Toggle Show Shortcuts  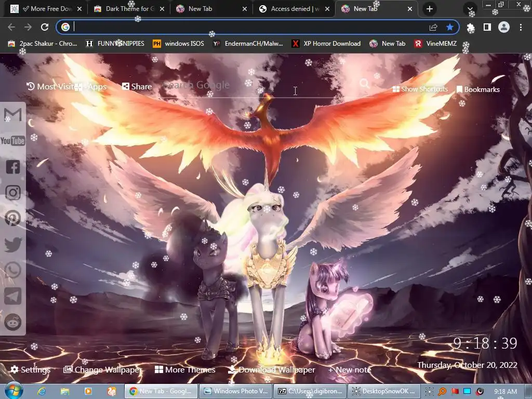pos(420,89)
